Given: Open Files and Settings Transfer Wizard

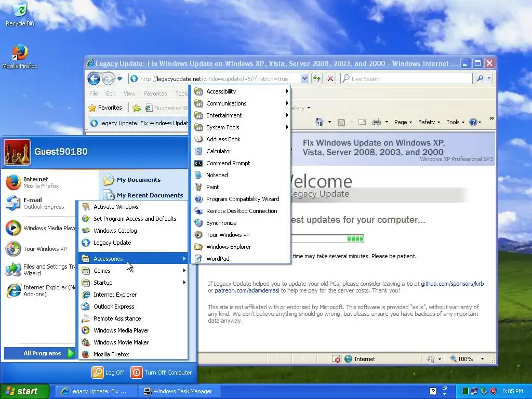Looking at the screenshot, I should click(40, 270).
